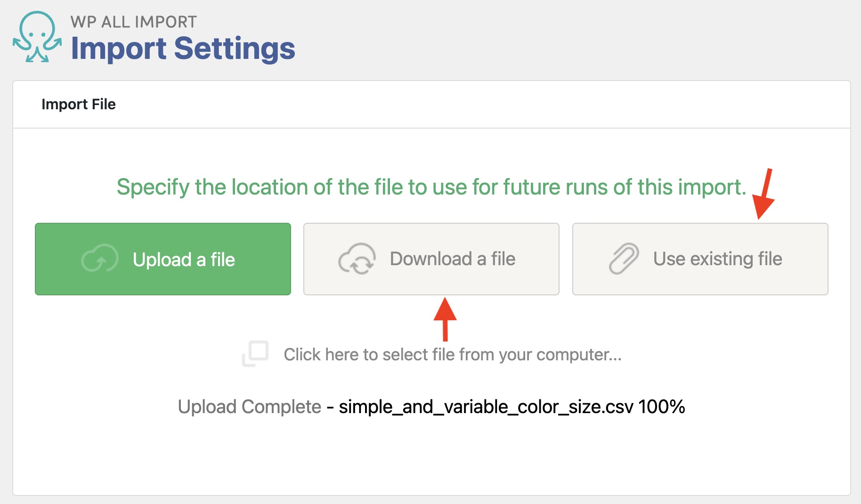Click the cloud download sync icon

pos(357,259)
